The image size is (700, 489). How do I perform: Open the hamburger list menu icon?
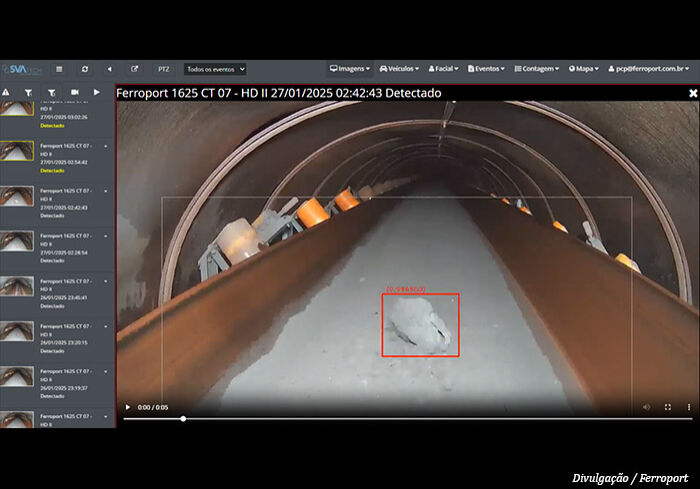pyautogui.click(x=59, y=69)
